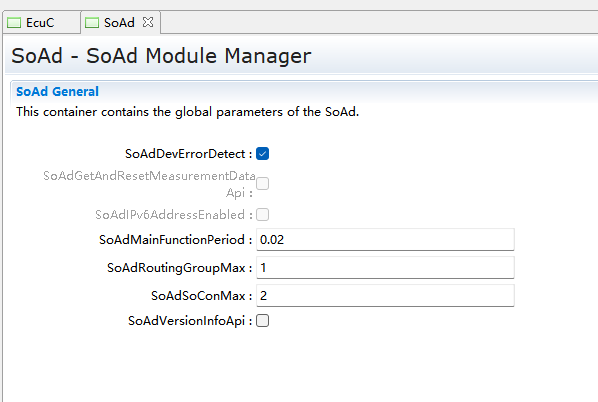Viewport: 598px width, 402px height.
Task: Enable the SoAdVersionInfoApi checkbox
Action: [x=262, y=320]
